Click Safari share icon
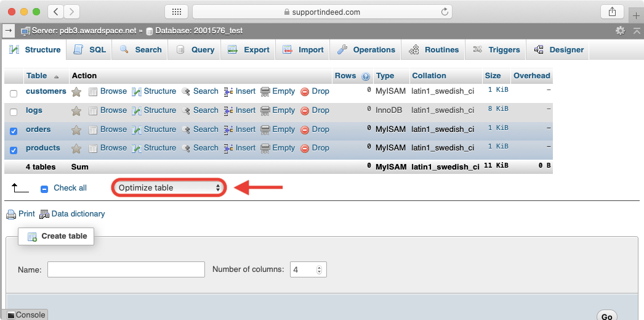The height and width of the screenshot is (320, 644). click(x=612, y=12)
